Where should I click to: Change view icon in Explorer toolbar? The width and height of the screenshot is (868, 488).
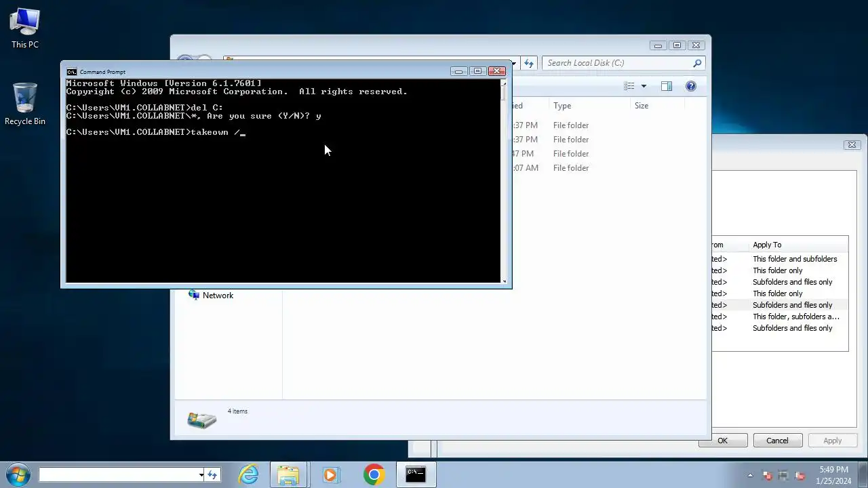click(x=629, y=86)
